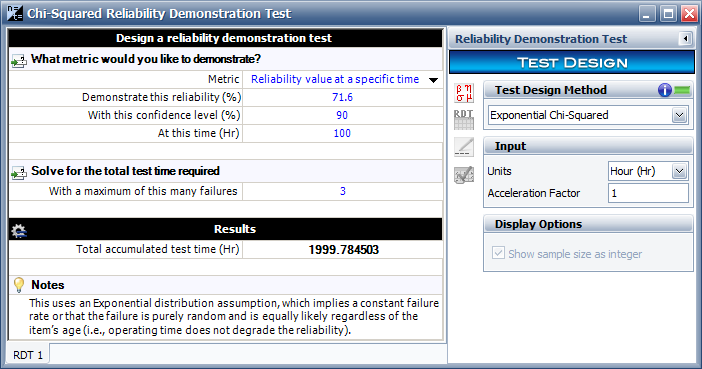The width and height of the screenshot is (702, 369).
Task: Click 'With a maximum of this many failures' label
Action: (143, 191)
